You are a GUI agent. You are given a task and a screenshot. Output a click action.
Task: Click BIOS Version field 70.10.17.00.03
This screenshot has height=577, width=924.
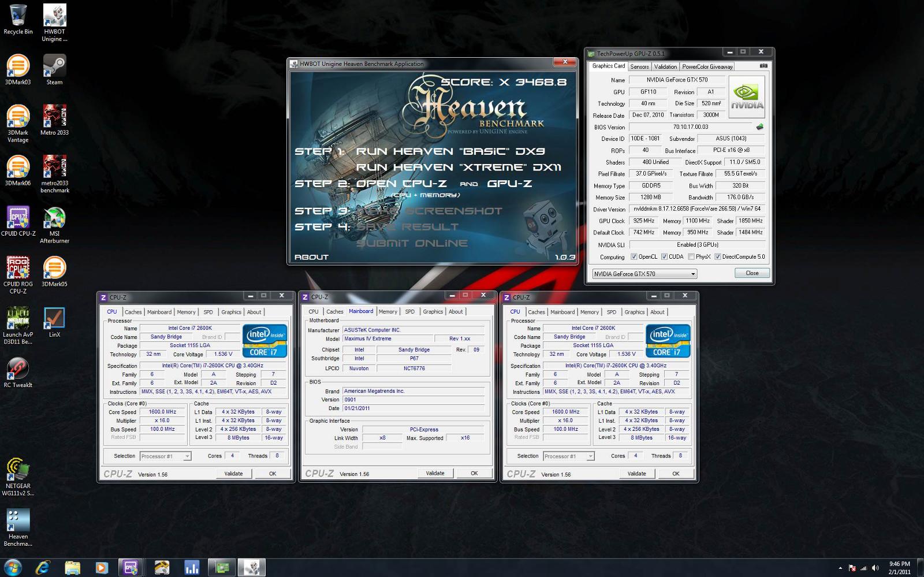tap(691, 127)
